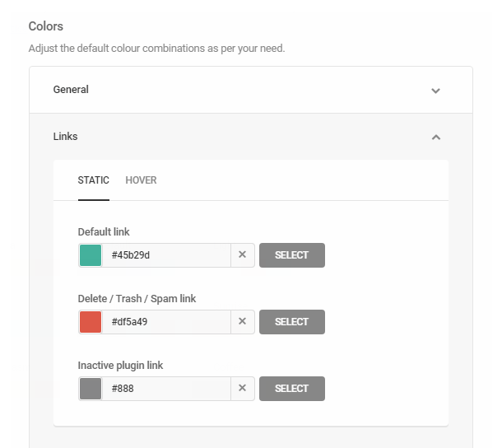This screenshot has width=502, height=448.
Task: Switch to the STATIC tab
Action: 94,180
